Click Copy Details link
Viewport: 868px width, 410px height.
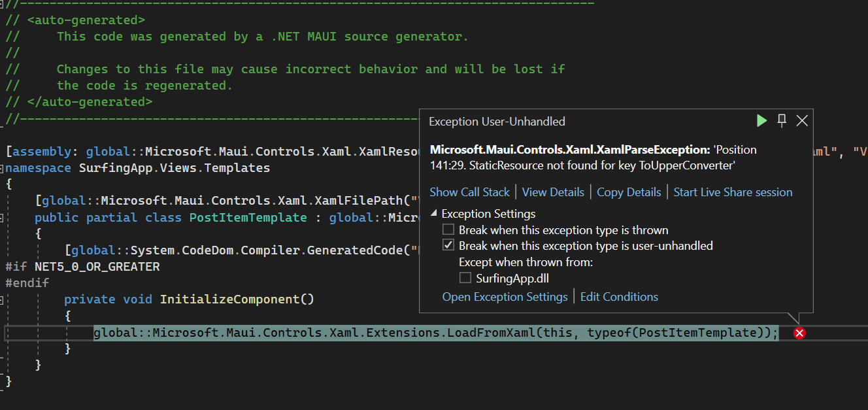pos(629,192)
